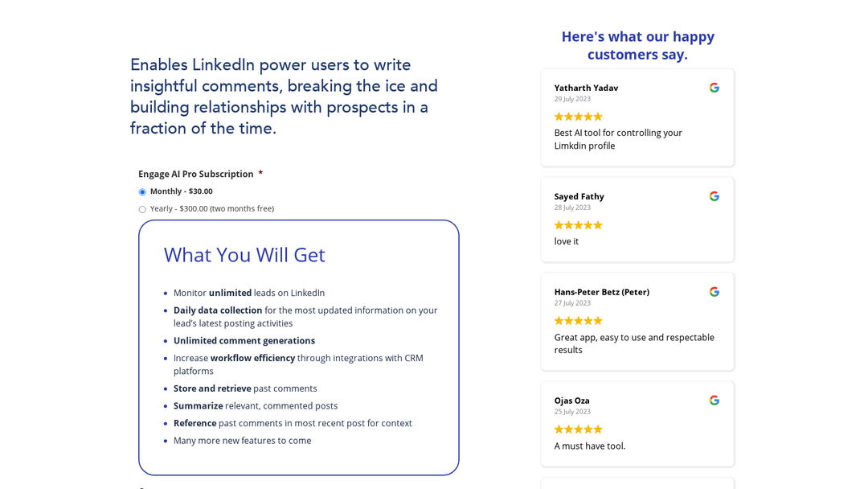The image size is (868, 489).
Task: Open Google icon beside Hans-Peter Betz's review
Action: coord(714,292)
